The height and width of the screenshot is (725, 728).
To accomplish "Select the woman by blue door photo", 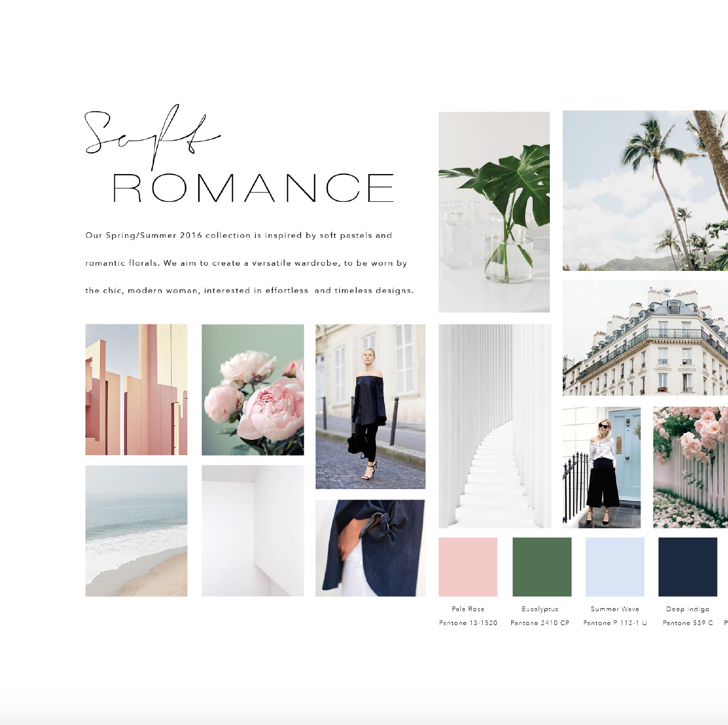I will pos(602,468).
